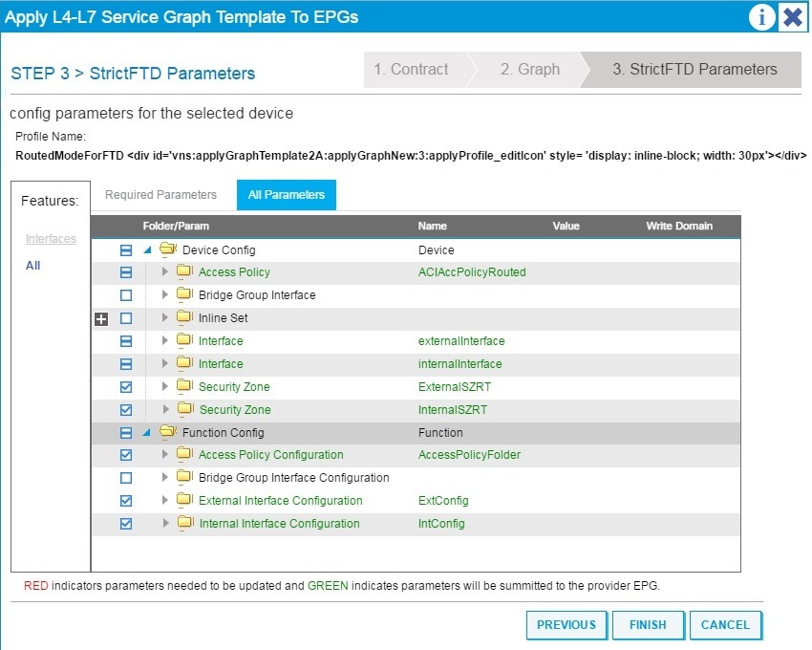Open the Interfaces feature link

click(x=51, y=239)
